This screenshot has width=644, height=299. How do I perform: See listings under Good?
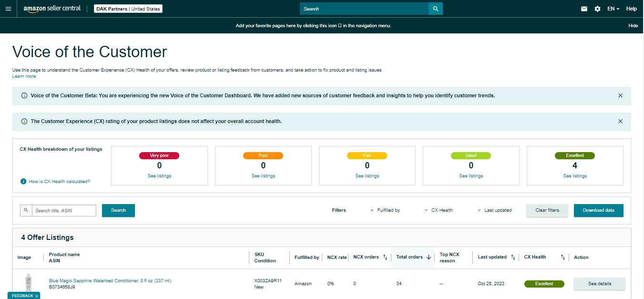click(471, 176)
